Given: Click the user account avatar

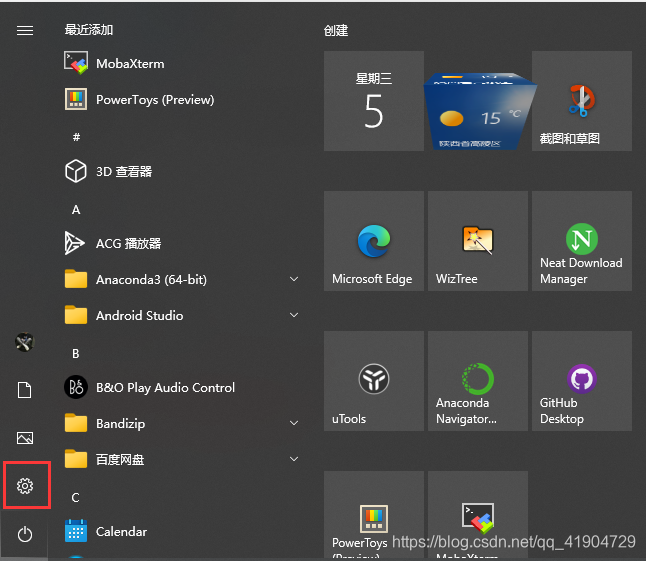Looking at the screenshot, I should pyautogui.click(x=25, y=342).
